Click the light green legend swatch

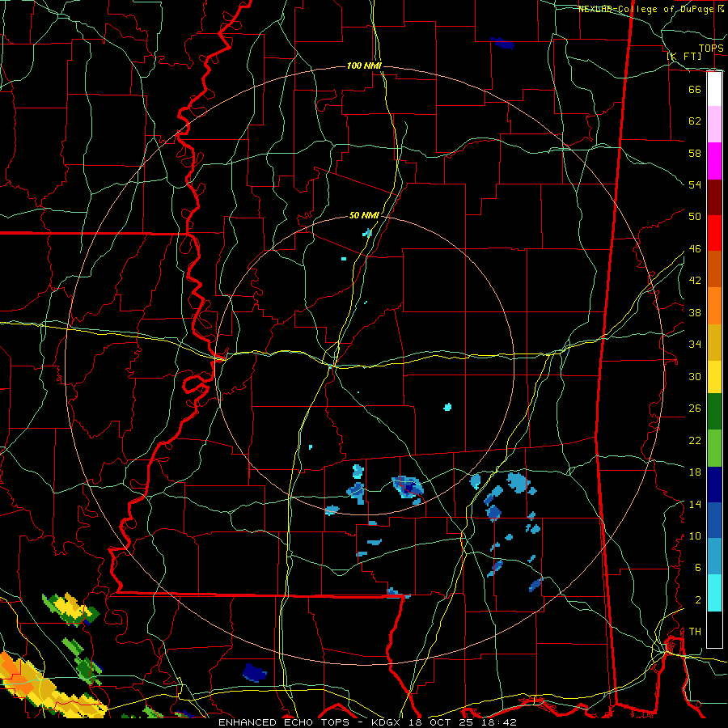click(714, 448)
